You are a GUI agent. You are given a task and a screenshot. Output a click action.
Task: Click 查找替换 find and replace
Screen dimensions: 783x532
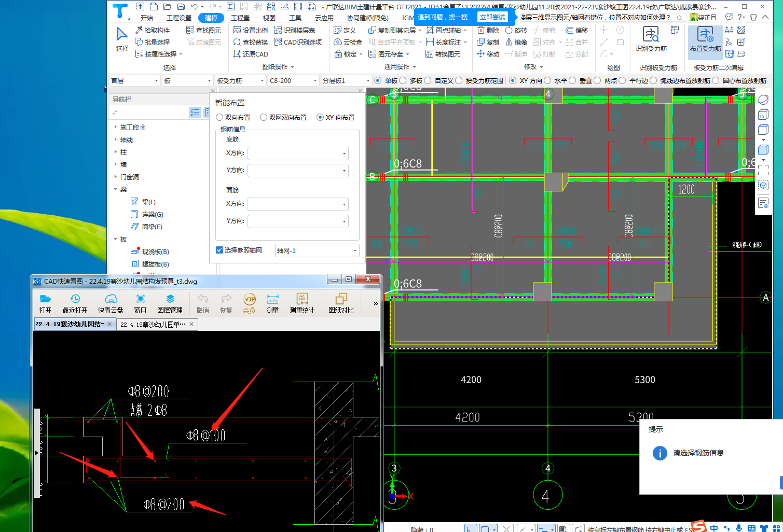click(x=250, y=42)
